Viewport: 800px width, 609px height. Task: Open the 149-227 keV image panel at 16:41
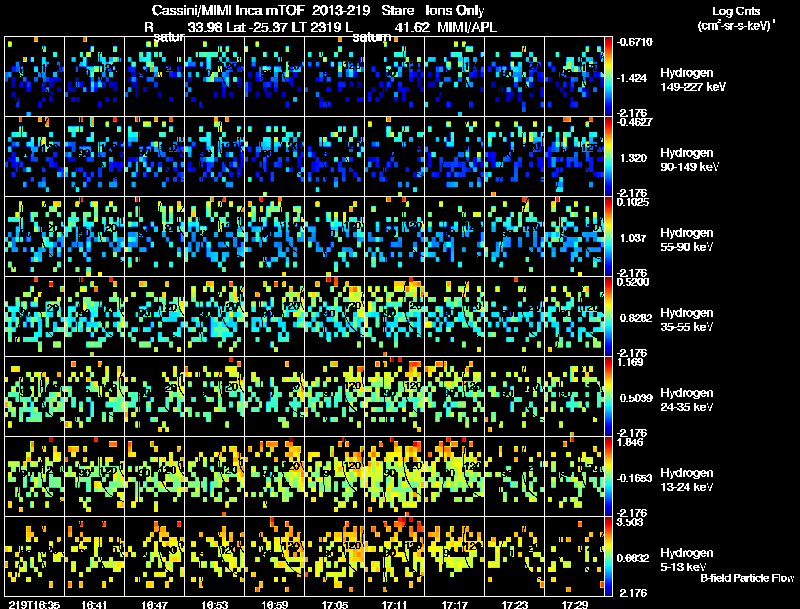point(94,77)
